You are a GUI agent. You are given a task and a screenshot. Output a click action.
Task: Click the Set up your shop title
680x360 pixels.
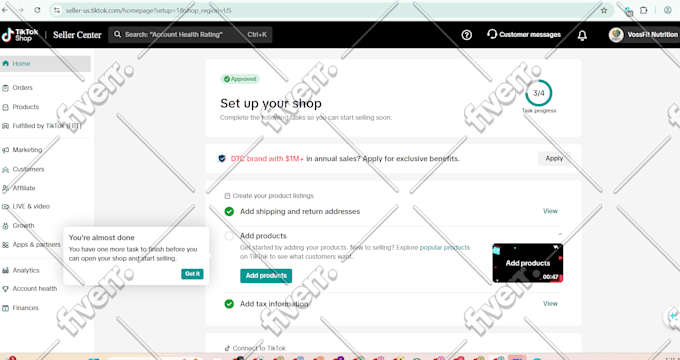pyautogui.click(x=271, y=104)
